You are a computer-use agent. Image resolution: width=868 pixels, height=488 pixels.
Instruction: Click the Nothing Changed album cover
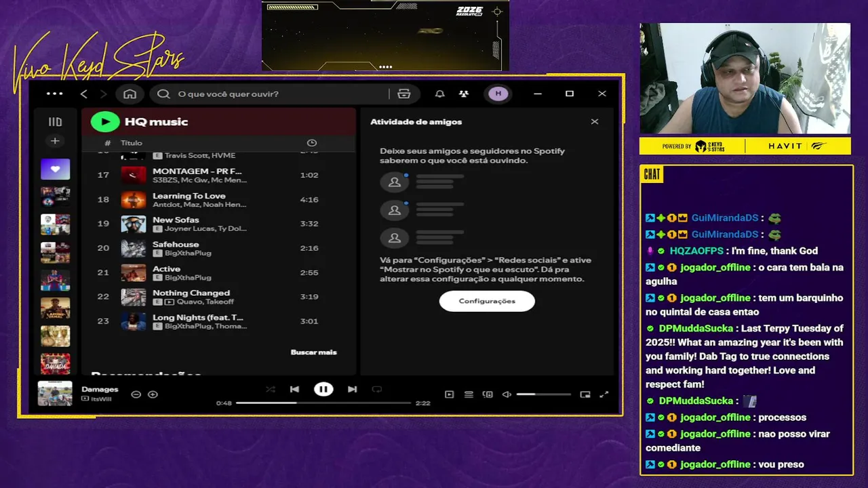pos(134,297)
